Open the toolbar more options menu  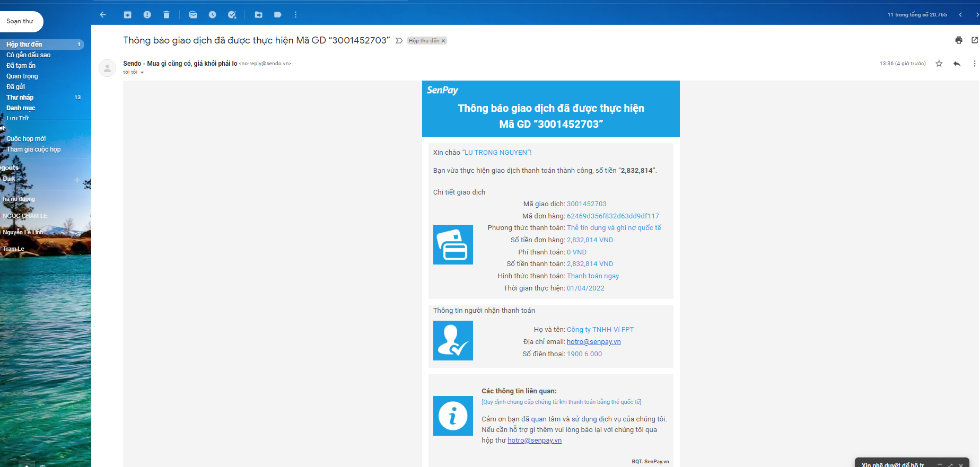pos(296,15)
